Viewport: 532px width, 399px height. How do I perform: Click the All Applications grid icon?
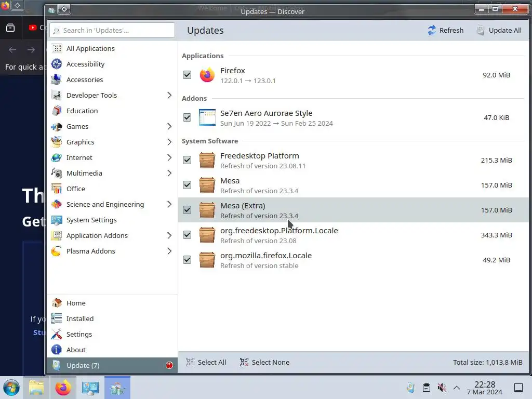coord(56,48)
